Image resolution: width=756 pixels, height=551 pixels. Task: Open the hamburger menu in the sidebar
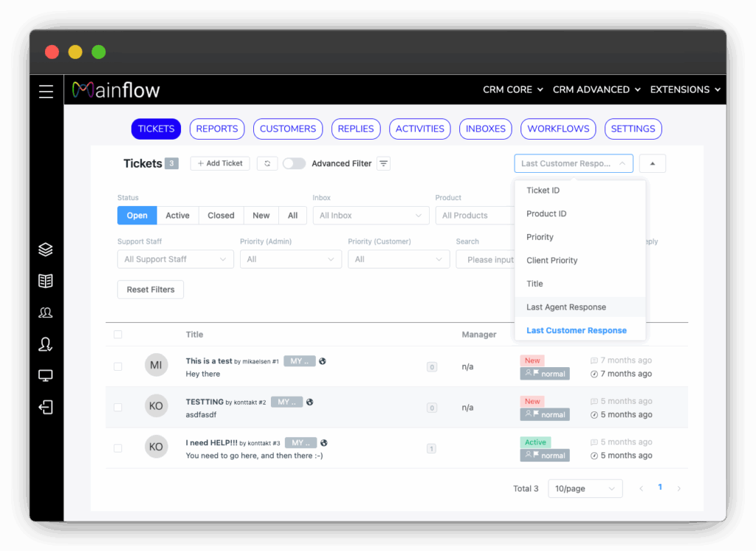(x=46, y=91)
